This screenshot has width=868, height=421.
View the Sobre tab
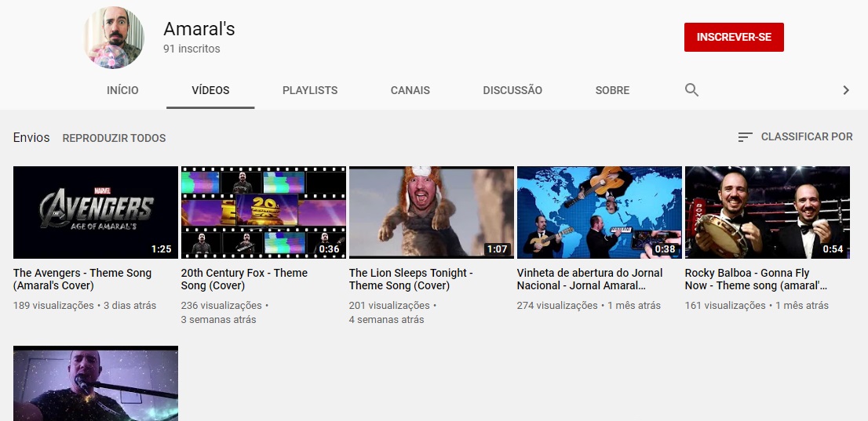click(x=612, y=90)
